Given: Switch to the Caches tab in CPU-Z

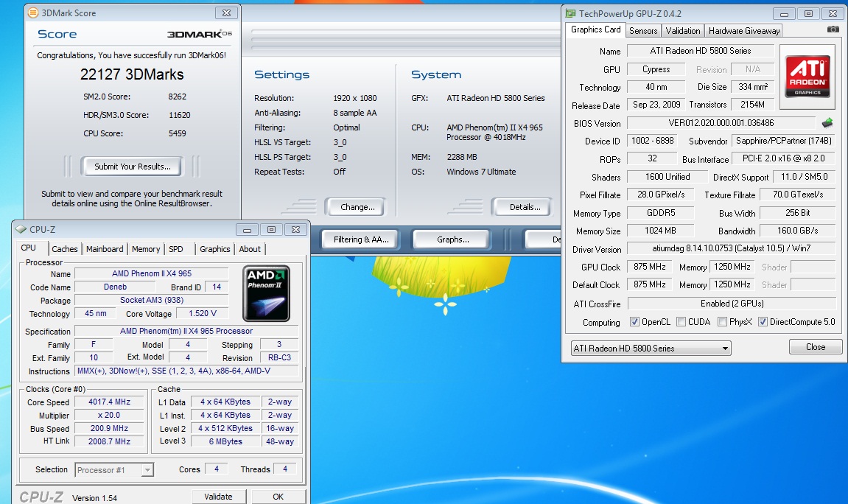Looking at the screenshot, I should [x=65, y=249].
